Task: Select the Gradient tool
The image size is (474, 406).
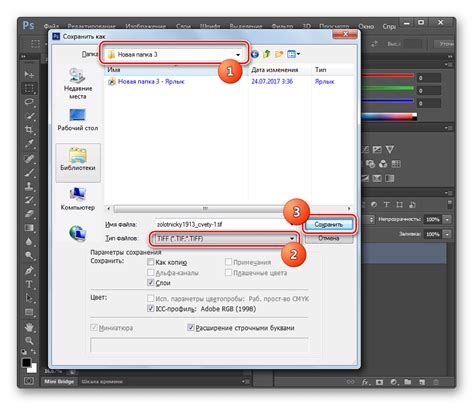Action: (x=29, y=228)
